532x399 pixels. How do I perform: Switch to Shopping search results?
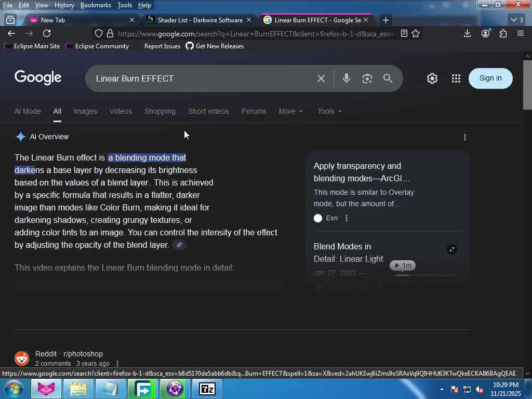click(160, 111)
